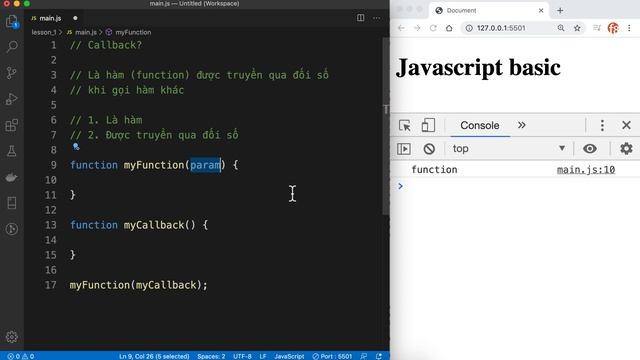Image resolution: width=640 pixels, height=360 pixels.
Task: Open the Explorer view in VS Code
Action: (x=12, y=21)
